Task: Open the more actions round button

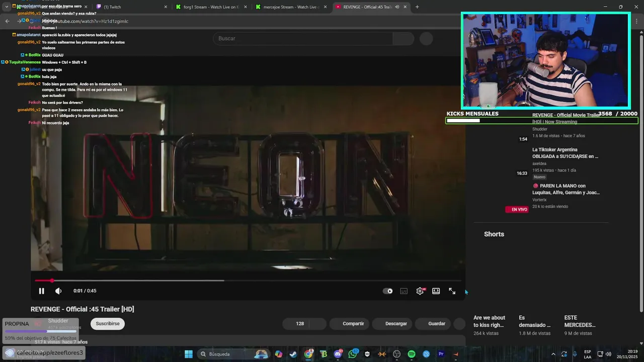Action: click(459, 324)
